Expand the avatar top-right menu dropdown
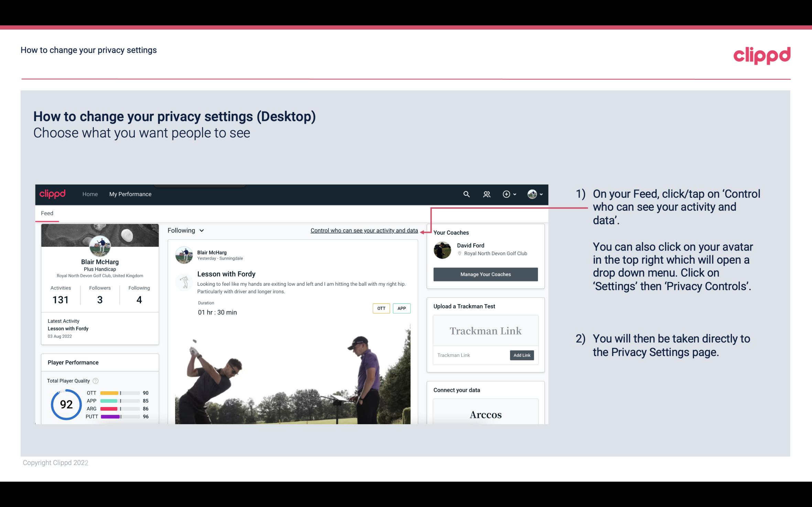 tap(535, 193)
